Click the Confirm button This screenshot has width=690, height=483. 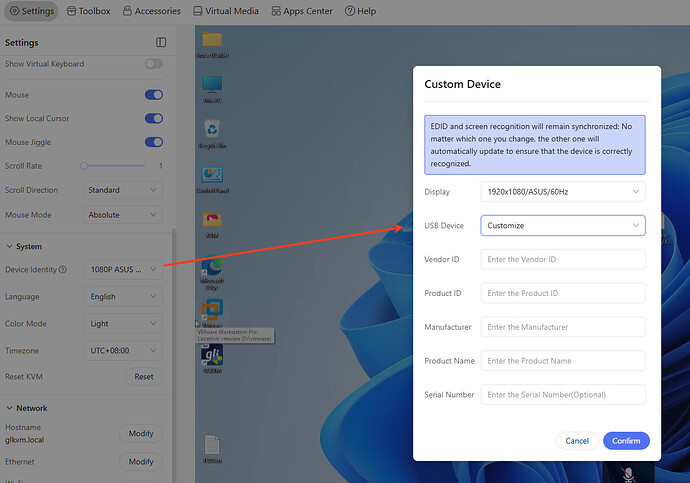tap(626, 440)
